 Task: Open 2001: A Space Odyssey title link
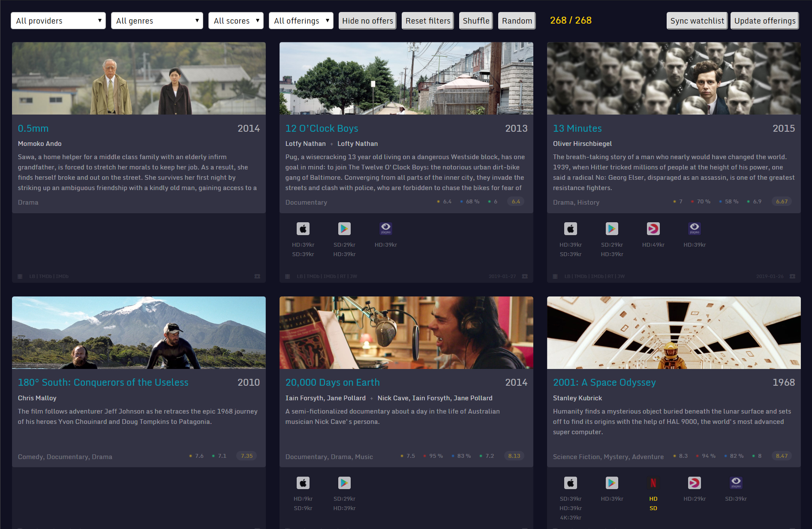(x=604, y=382)
